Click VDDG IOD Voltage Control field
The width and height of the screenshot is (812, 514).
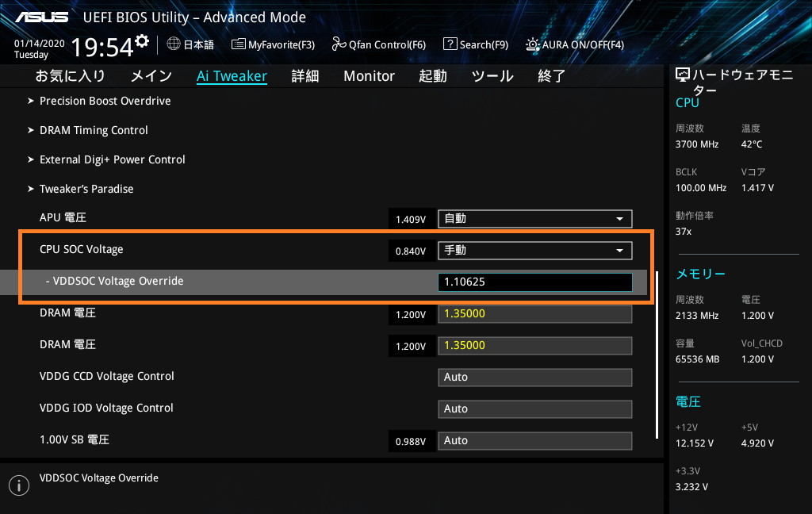click(535, 409)
